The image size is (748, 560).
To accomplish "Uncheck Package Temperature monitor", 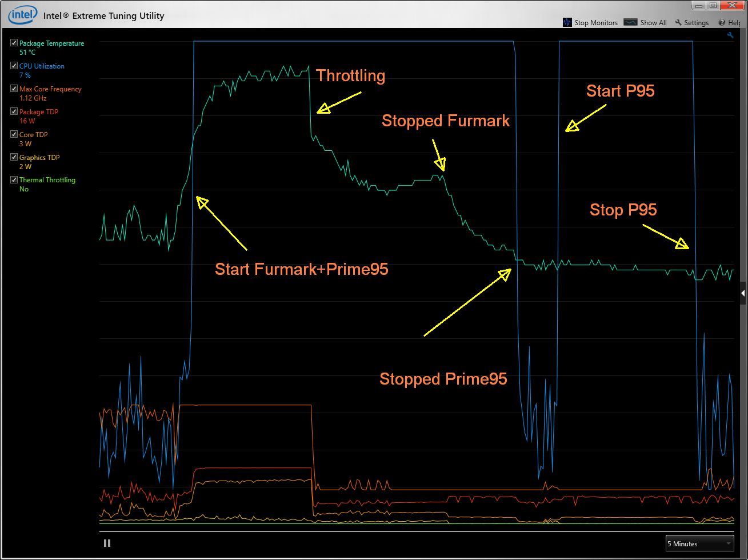I will [x=14, y=43].
